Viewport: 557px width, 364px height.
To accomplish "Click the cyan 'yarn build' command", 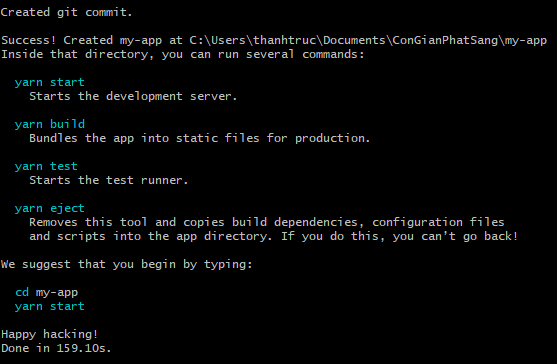I will coord(50,125).
